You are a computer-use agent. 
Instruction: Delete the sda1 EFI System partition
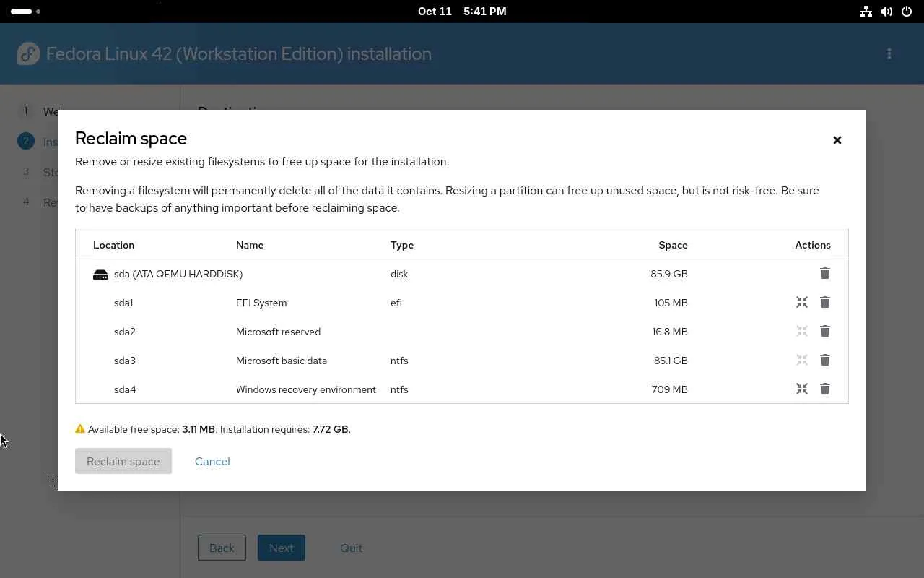pos(825,302)
